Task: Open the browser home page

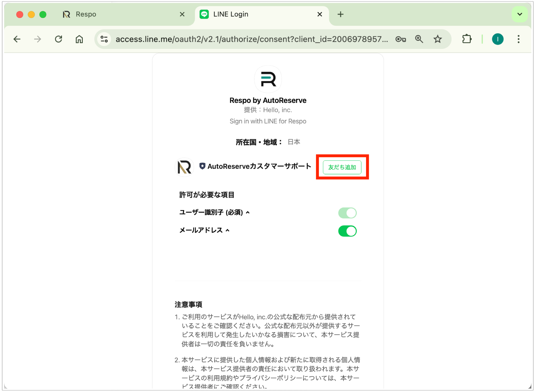Action: [x=79, y=39]
